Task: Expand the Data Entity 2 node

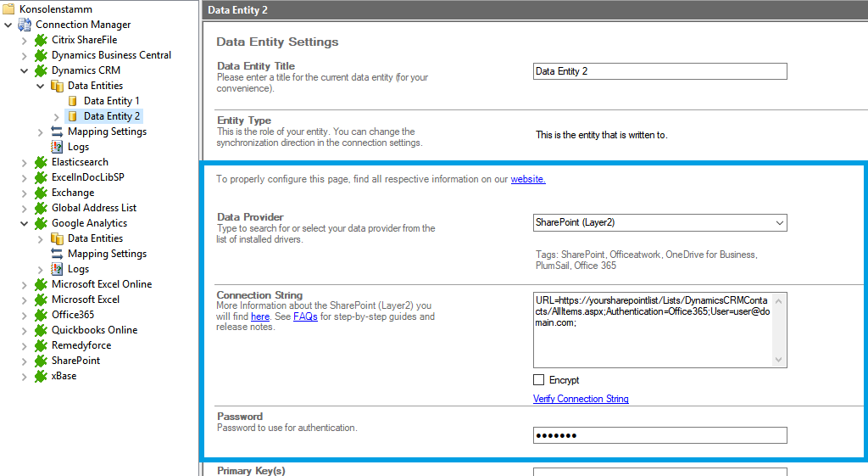Action: click(57, 116)
